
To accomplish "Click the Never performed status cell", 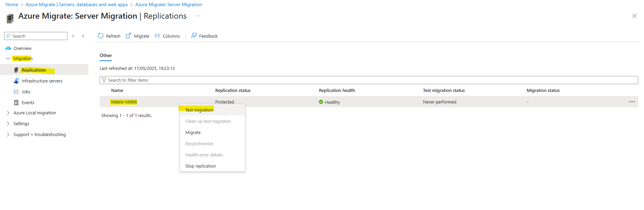I will pyautogui.click(x=440, y=102).
